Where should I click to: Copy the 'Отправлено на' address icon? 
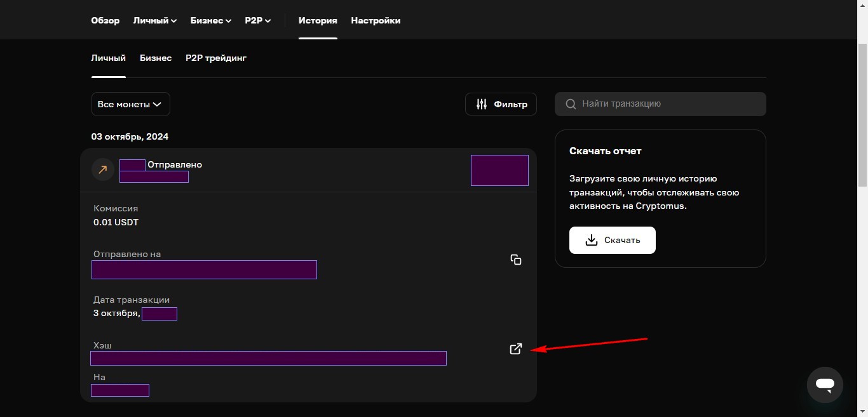click(x=516, y=260)
